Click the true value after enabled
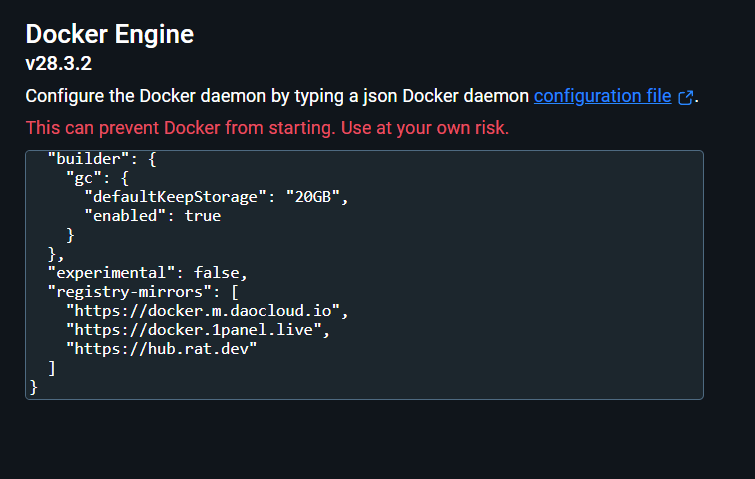755x479 pixels. coord(203,216)
